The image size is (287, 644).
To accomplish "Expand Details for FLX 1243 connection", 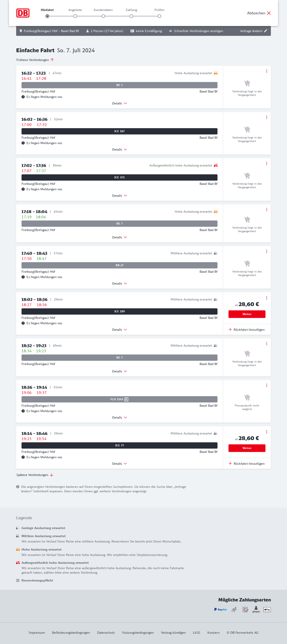I will coord(119,417).
